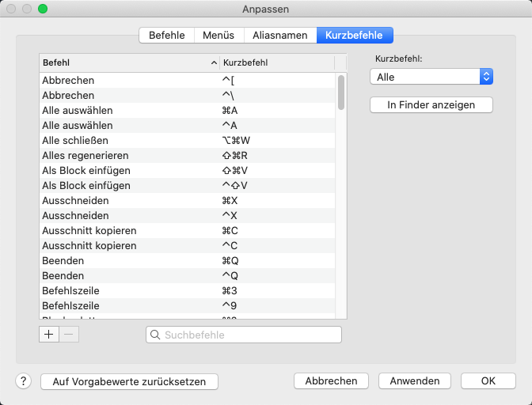
Task: Open the Aliasnamen tab
Action: pyautogui.click(x=279, y=35)
